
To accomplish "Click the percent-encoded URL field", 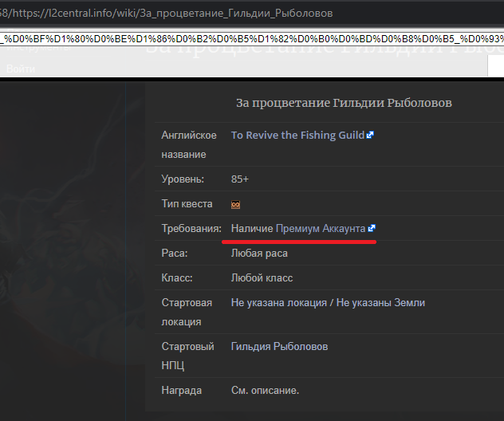I will click(252, 39).
